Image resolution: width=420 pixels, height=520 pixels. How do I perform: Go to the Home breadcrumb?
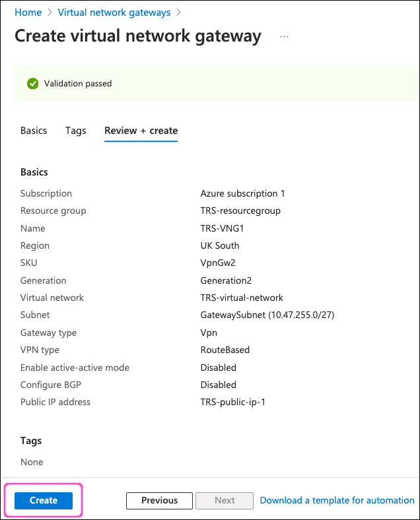click(x=28, y=13)
